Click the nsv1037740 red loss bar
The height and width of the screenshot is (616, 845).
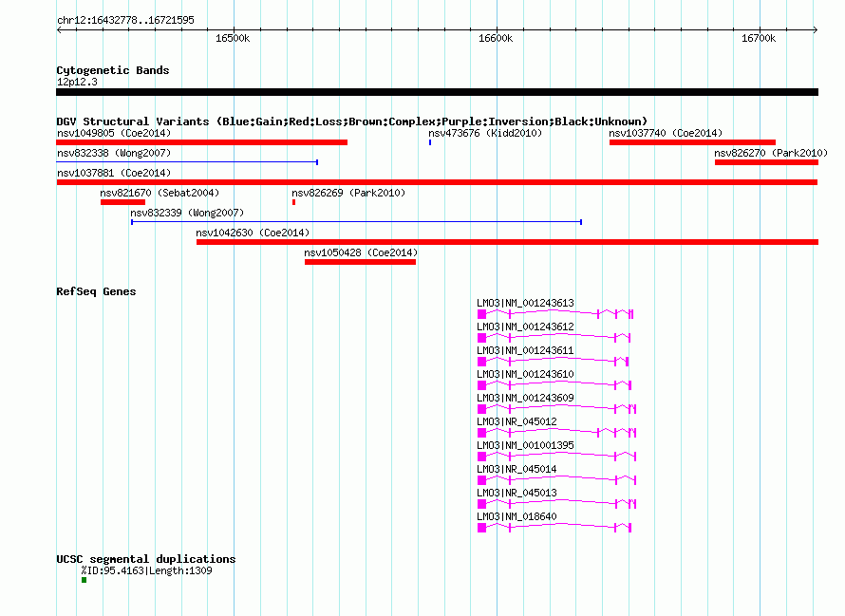(692, 142)
